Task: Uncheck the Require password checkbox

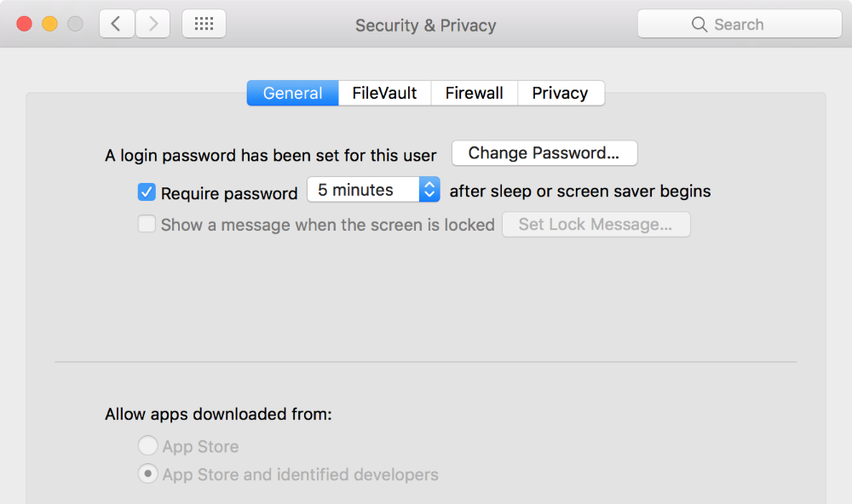Action: 147,192
